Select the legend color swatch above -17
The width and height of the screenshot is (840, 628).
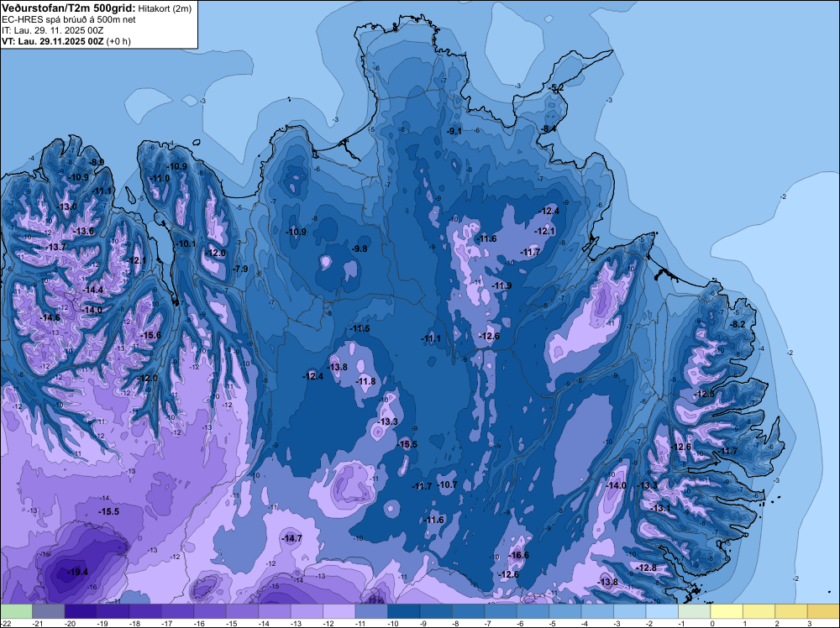(x=178, y=611)
